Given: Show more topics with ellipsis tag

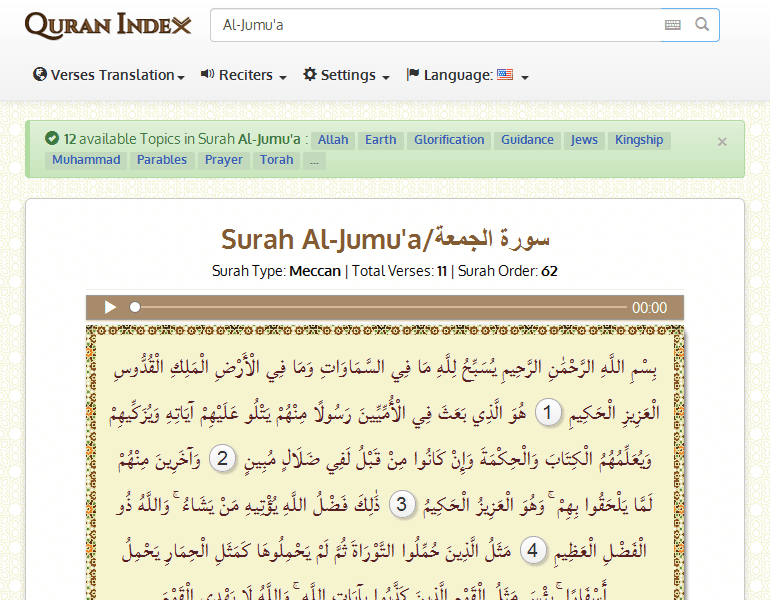Looking at the screenshot, I should point(314,160).
